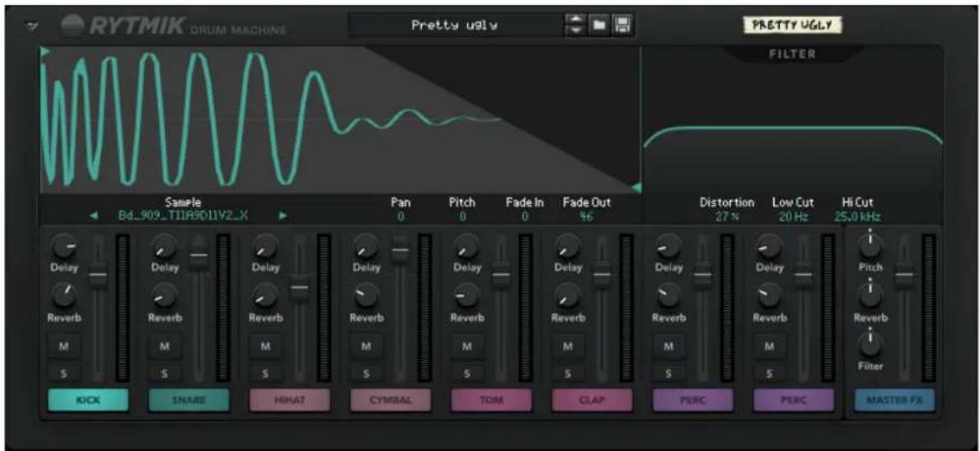Click the filter curve display

click(x=792, y=120)
